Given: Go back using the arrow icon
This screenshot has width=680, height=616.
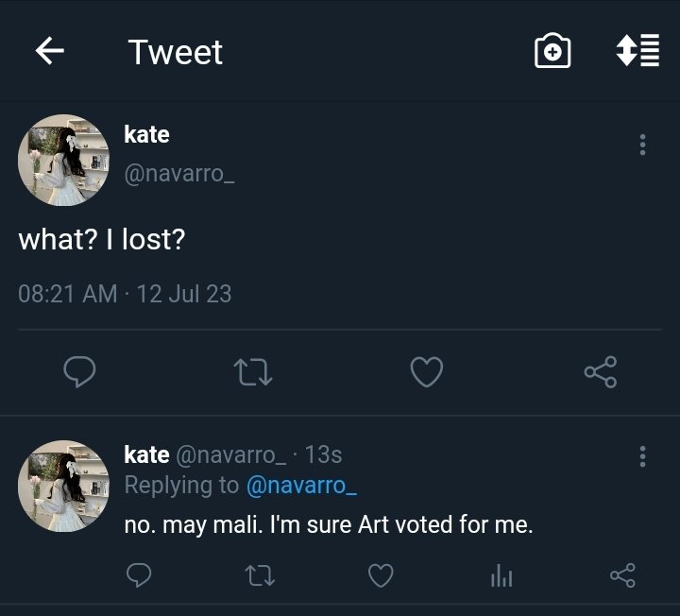Looking at the screenshot, I should click(x=49, y=51).
